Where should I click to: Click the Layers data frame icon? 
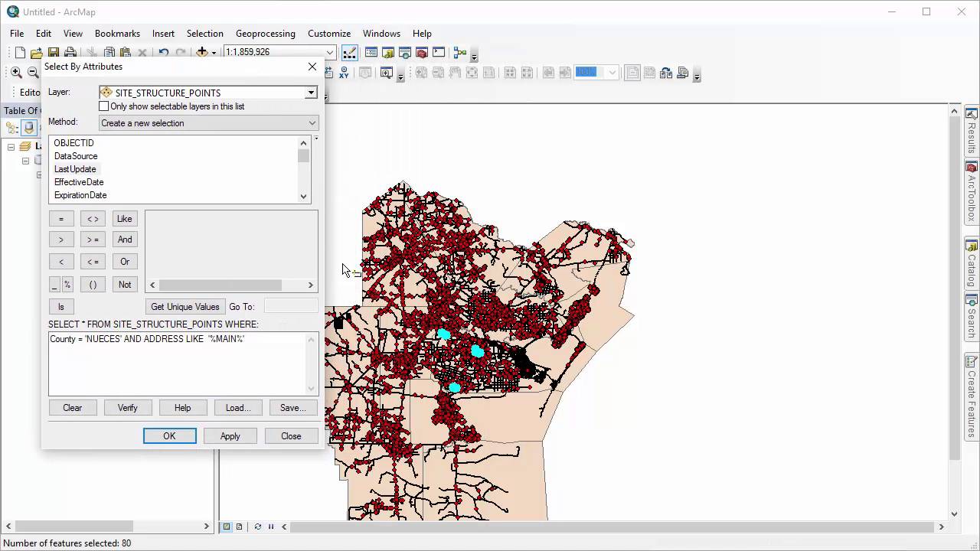(25, 146)
